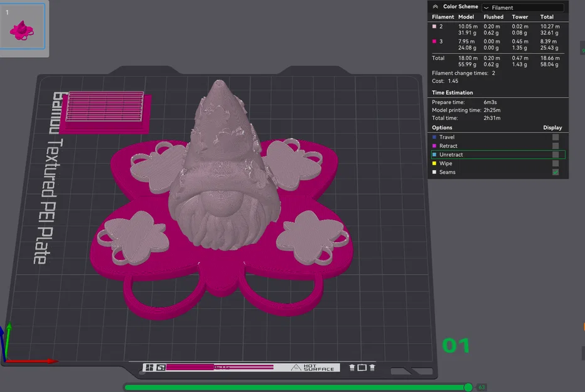The width and height of the screenshot is (585, 392).
Task: Click the Total row label
Action: 438,58
